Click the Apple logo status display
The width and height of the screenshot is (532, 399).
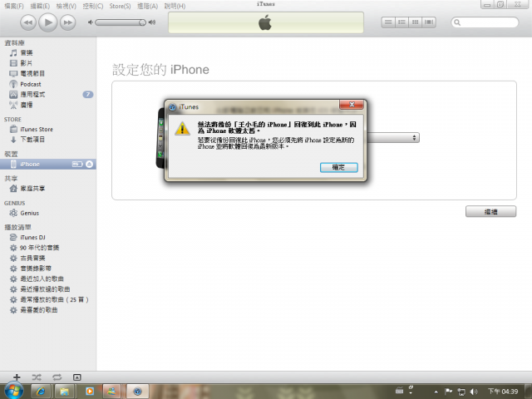click(x=266, y=22)
